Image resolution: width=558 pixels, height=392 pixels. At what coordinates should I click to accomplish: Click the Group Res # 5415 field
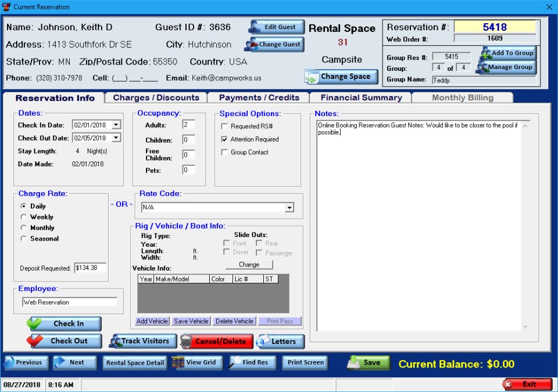pyautogui.click(x=451, y=56)
